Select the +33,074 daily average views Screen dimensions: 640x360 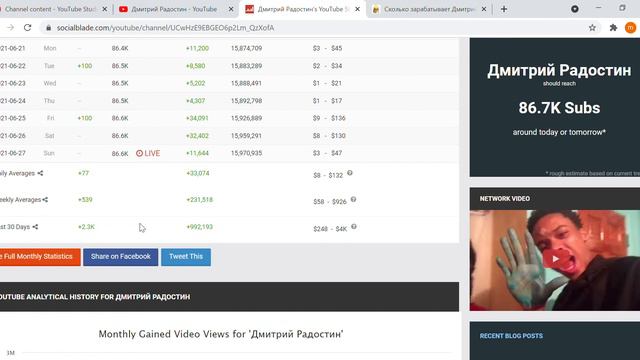pos(198,173)
